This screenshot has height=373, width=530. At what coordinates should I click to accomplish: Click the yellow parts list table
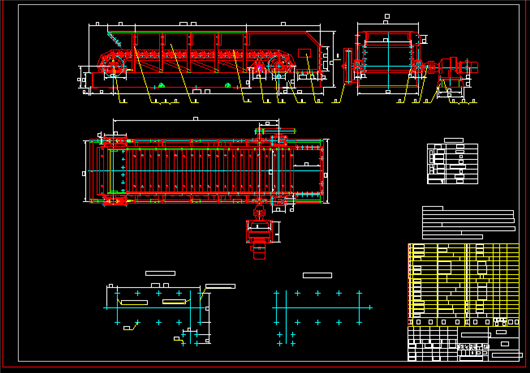click(464, 284)
